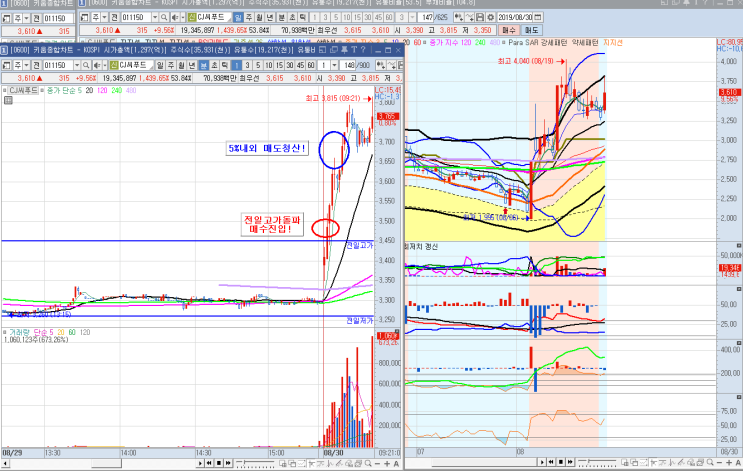The height and width of the screenshot is (471, 743).
Task: Click zoom slider in front chart bottom bar
Action: [x=255, y=463]
